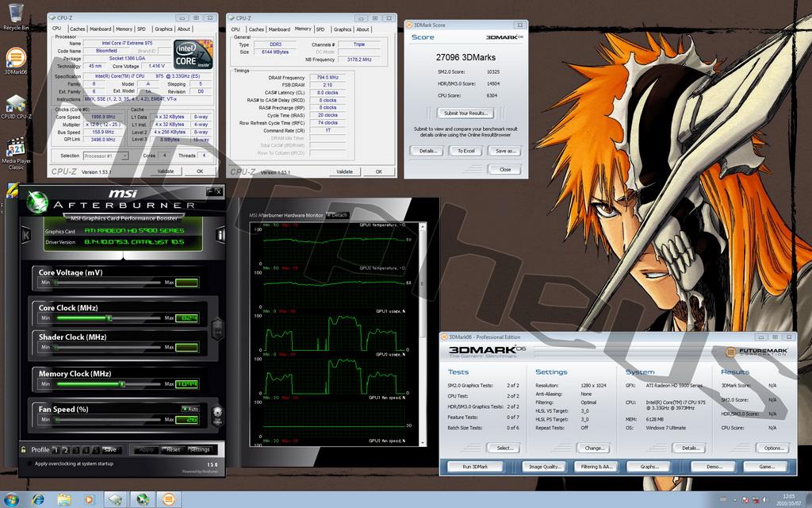
Task: Click the user-defined fan control icon
Action: pos(217,415)
